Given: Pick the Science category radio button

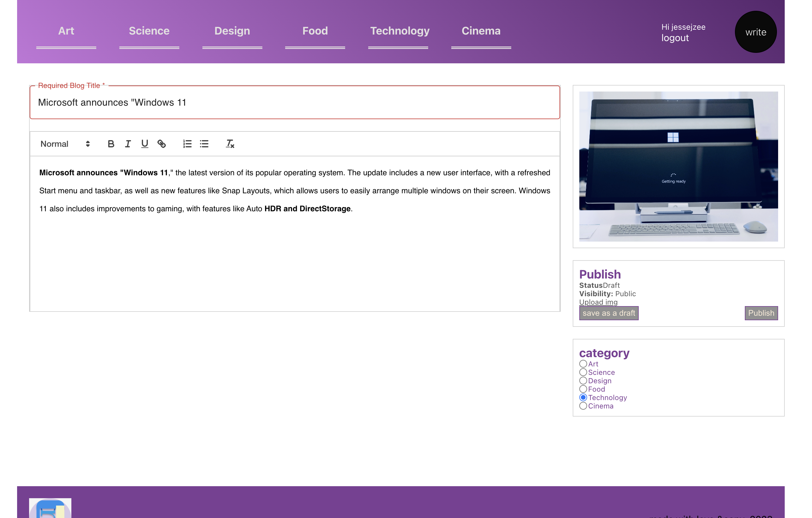Looking at the screenshot, I should [x=583, y=372].
